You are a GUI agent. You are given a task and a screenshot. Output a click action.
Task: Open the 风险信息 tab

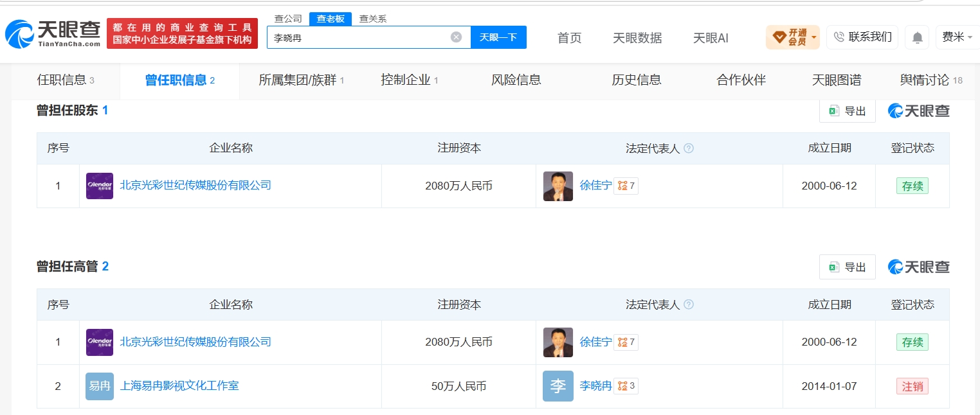(516, 80)
